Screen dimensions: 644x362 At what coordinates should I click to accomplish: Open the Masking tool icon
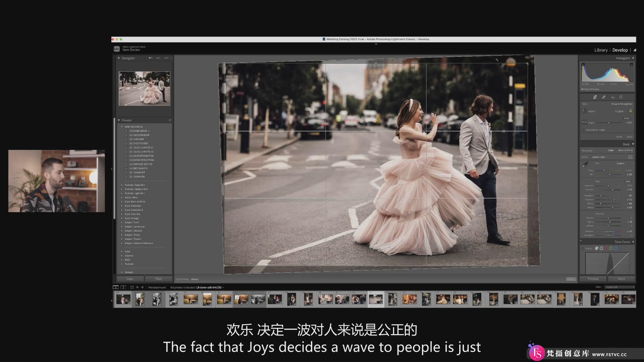coord(621,97)
